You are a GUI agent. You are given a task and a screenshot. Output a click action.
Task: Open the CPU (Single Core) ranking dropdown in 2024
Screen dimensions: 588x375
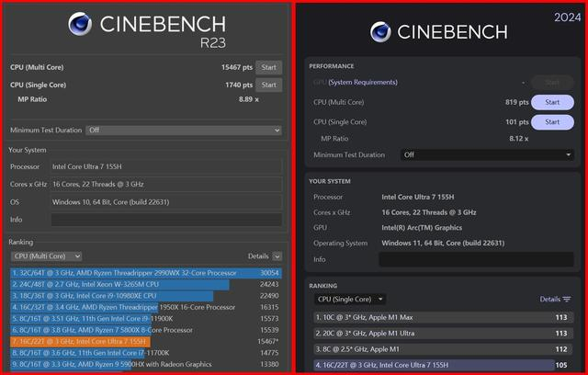point(350,300)
